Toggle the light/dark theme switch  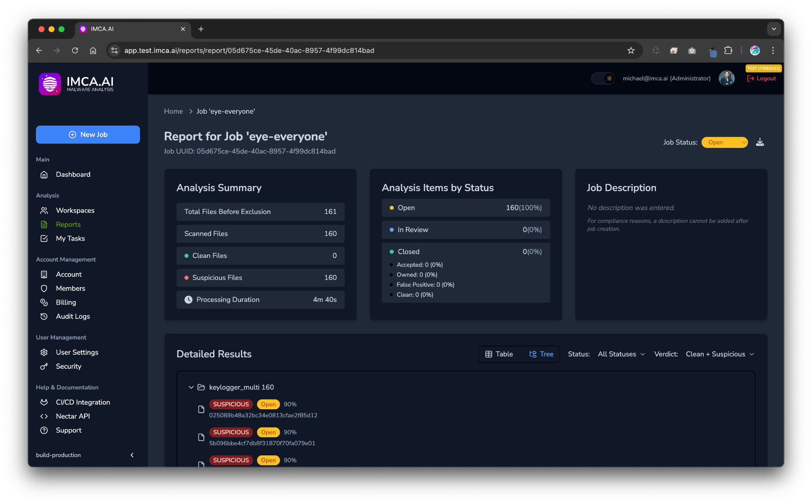pos(604,78)
